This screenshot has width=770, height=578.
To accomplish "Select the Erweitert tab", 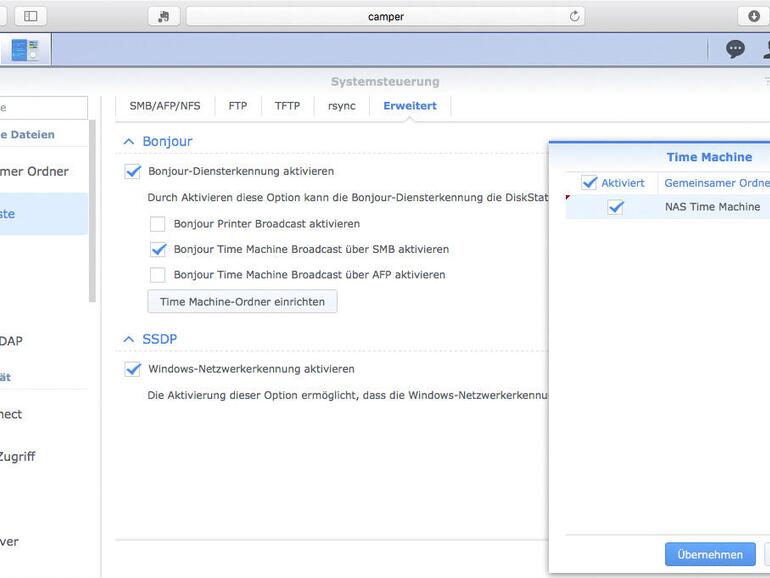I will pyautogui.click(x=410, y=106).
